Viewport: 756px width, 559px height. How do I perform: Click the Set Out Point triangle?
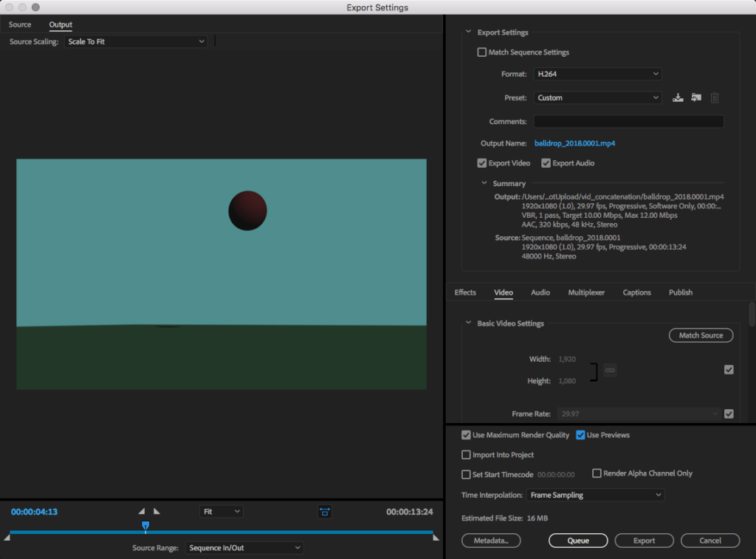point(157,511)
